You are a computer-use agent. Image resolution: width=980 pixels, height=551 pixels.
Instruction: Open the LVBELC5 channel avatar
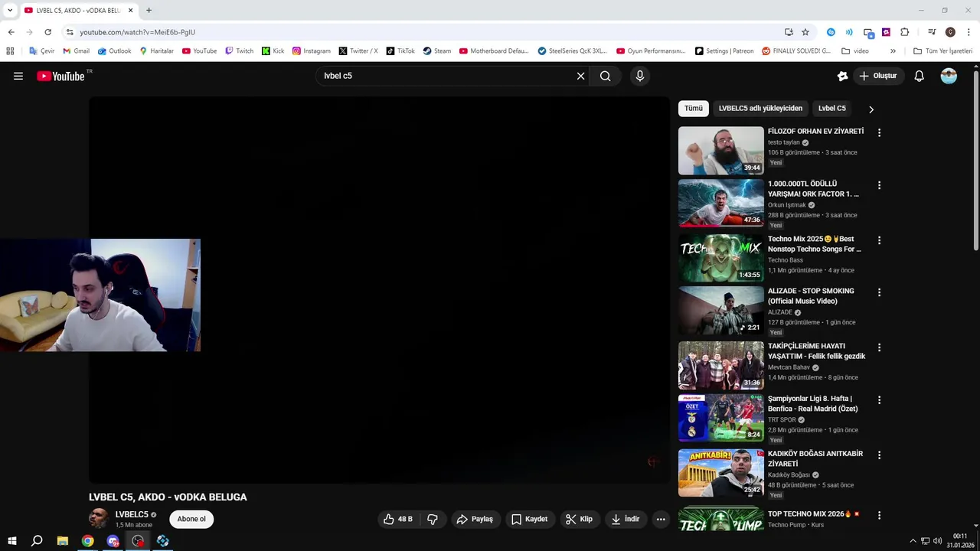99,519
